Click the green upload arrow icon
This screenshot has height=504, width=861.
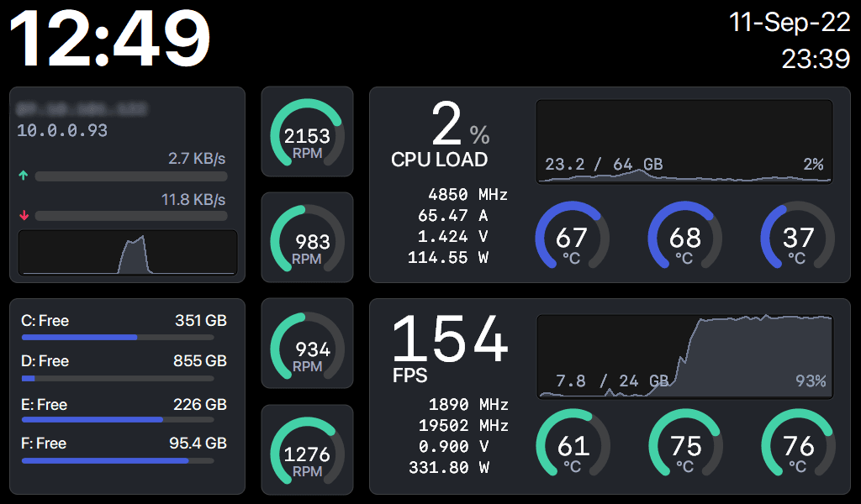coord(24,176)
